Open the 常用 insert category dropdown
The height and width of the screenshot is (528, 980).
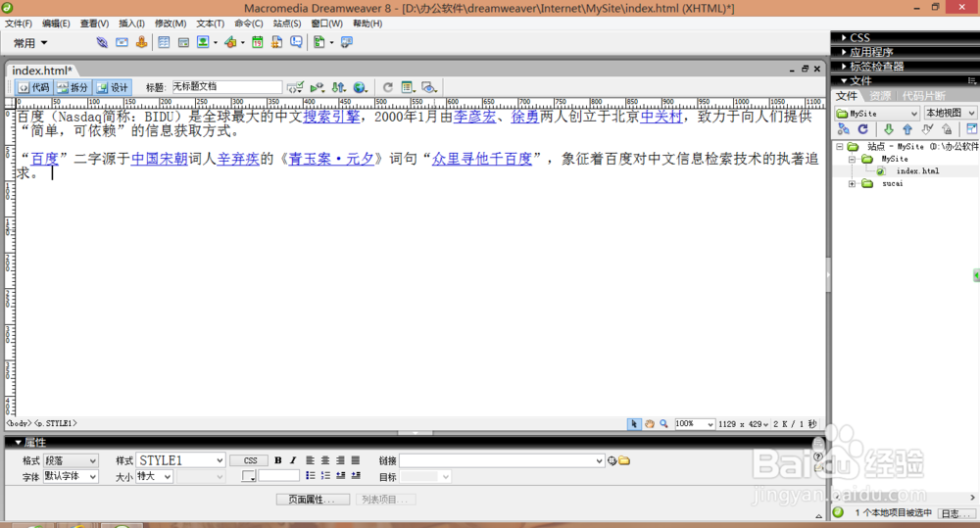tap(30, 43)
